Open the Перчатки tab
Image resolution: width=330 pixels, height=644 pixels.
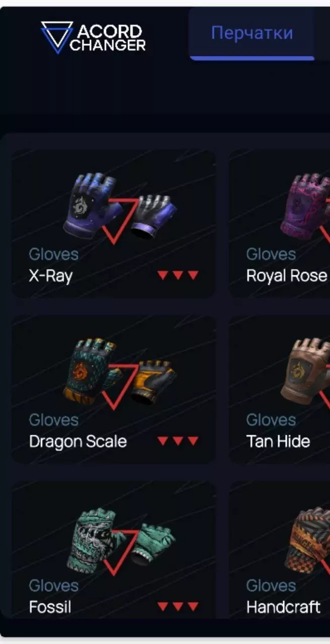[x=252, y=33]
